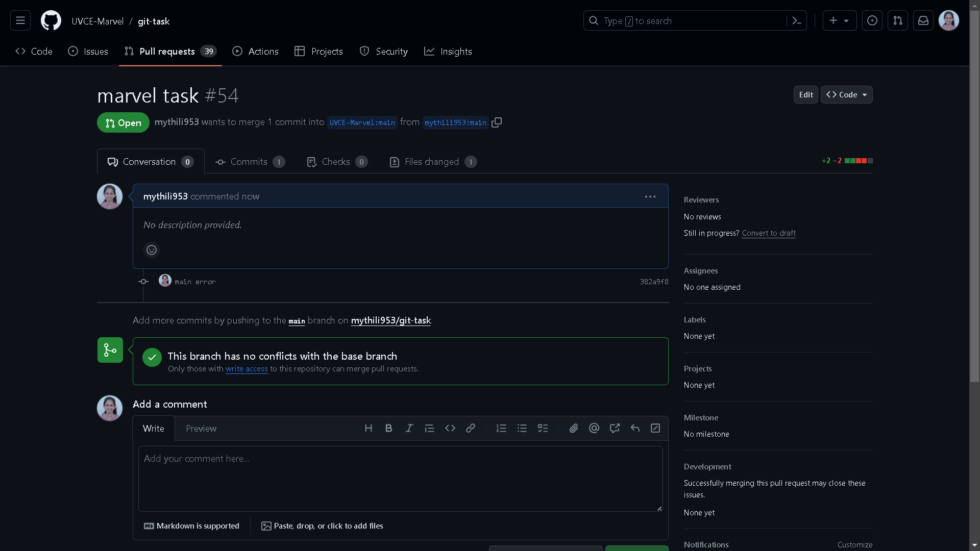Reference an issue or pull request icon
This screenshot has height=551, width=980.
615,429
